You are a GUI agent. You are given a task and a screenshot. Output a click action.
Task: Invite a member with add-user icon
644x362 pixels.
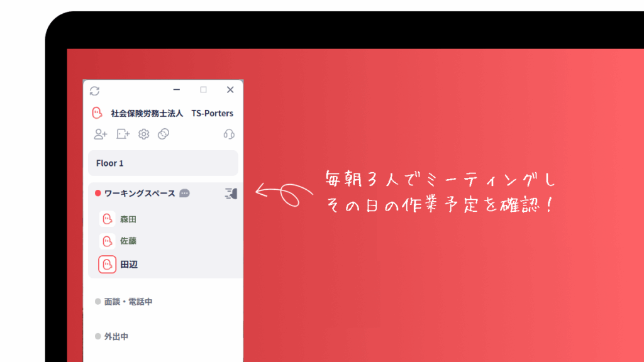(100, 134)
